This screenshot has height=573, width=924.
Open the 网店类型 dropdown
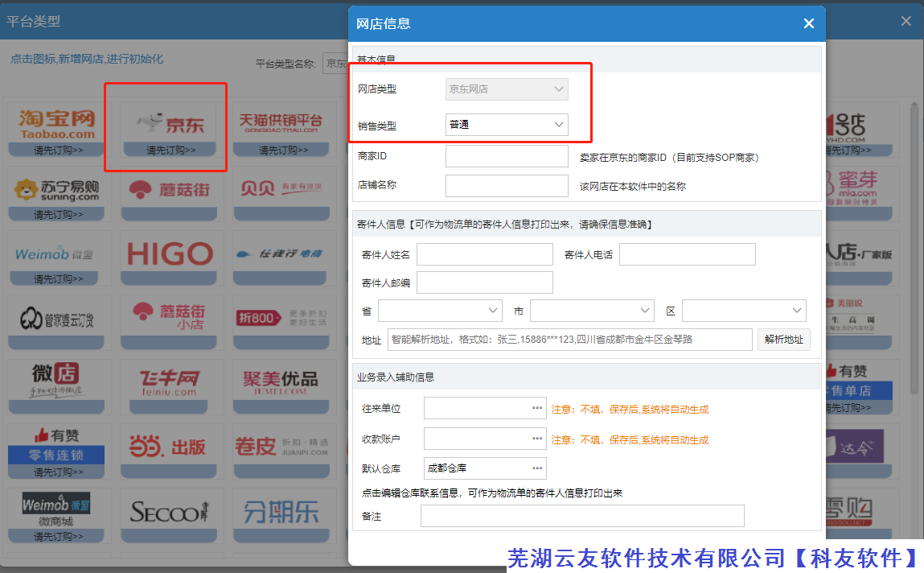tap(507, 89)
